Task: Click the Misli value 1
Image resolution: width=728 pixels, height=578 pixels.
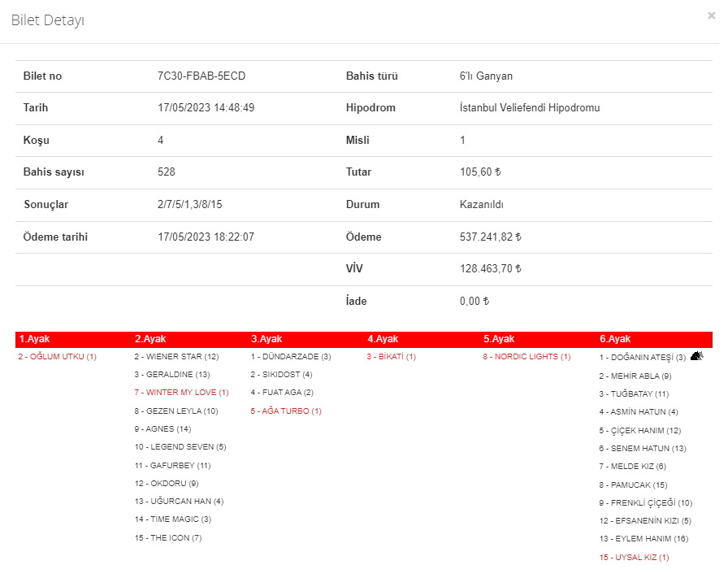Action: [462, 141]
